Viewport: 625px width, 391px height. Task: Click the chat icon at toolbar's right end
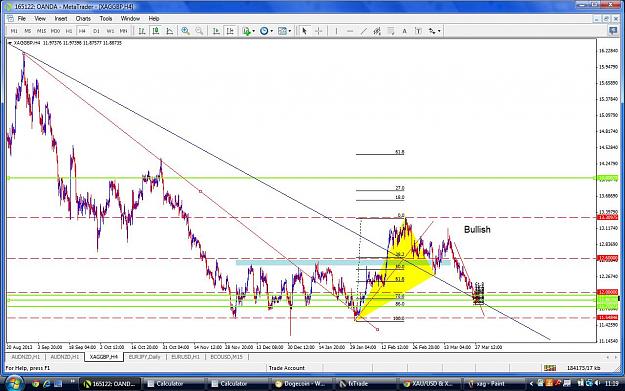613,31
